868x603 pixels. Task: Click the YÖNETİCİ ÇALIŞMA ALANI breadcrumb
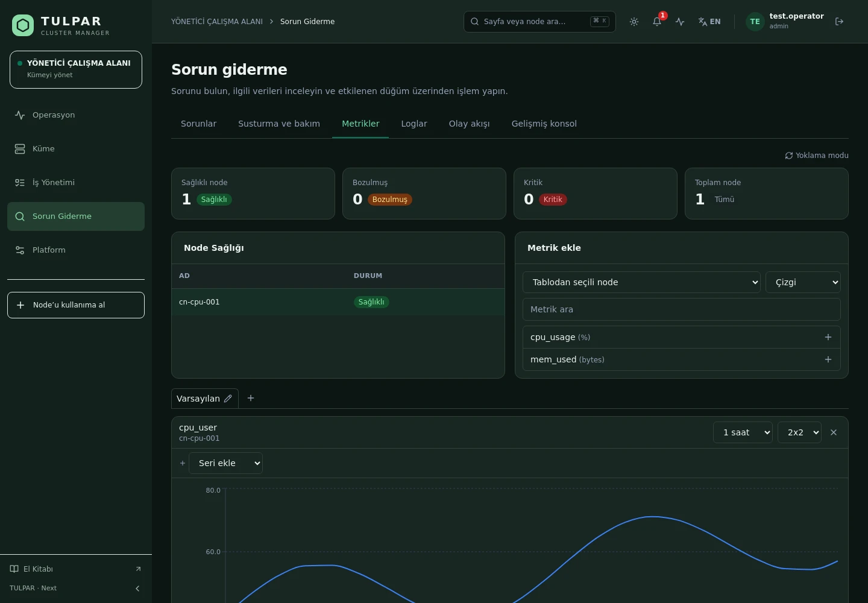point(217,22)
